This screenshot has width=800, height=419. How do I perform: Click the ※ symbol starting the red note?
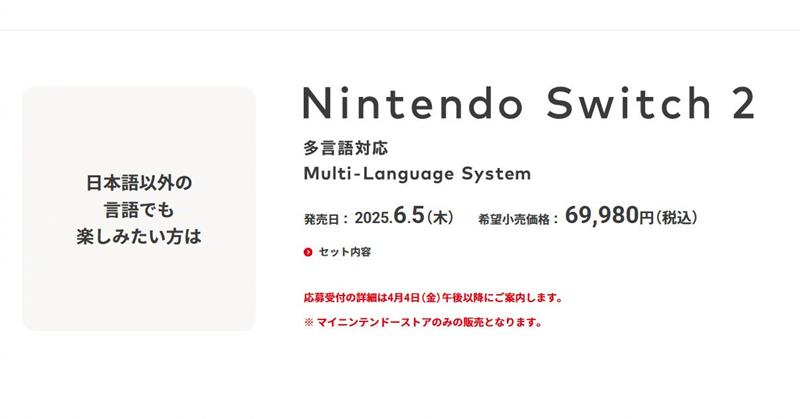(x=308, y=323)
